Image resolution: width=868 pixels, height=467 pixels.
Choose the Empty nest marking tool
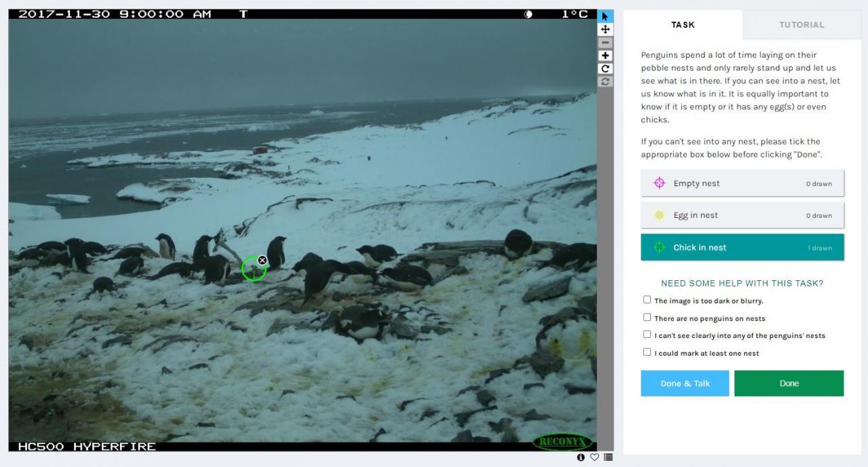743,183
